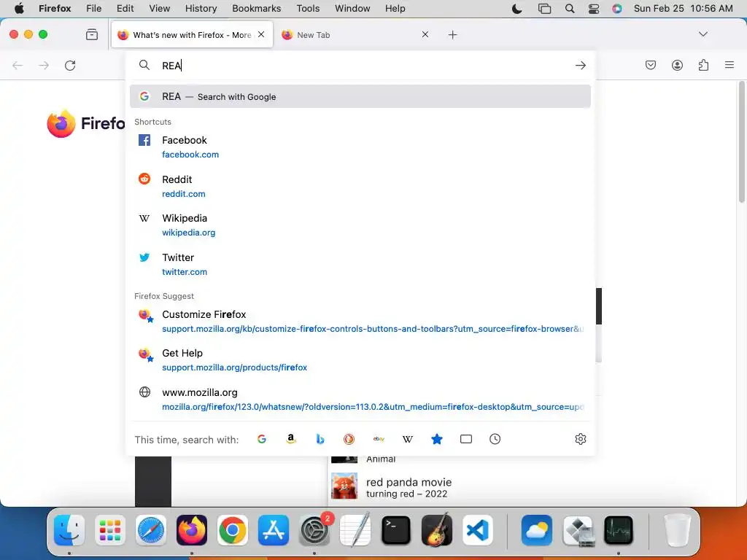Search this time with Amazon icon
The width and height of the screenshot is (747, 560).
point(291,439)
